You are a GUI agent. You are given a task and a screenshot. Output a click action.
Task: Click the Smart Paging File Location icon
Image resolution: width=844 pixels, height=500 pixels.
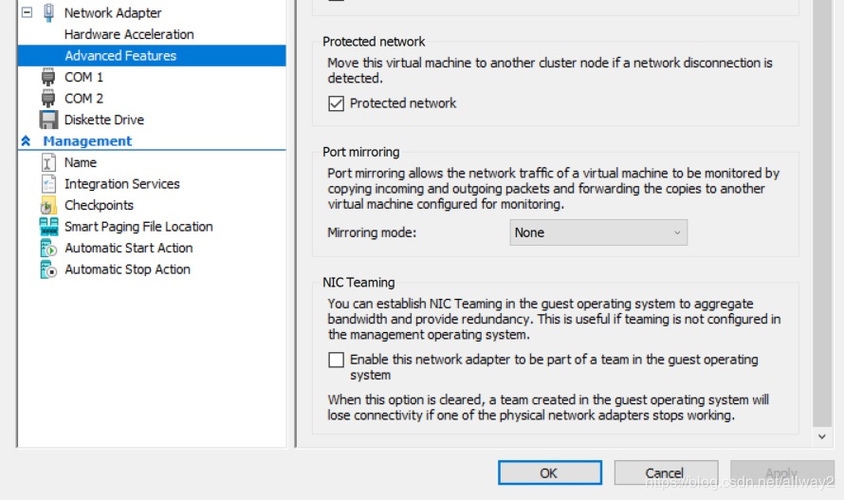pyautogui.click(x=48, y=227)
